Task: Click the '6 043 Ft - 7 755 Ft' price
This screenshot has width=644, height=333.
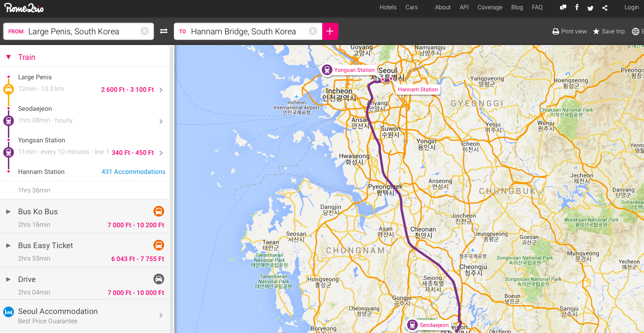Action: coord(138,259)
